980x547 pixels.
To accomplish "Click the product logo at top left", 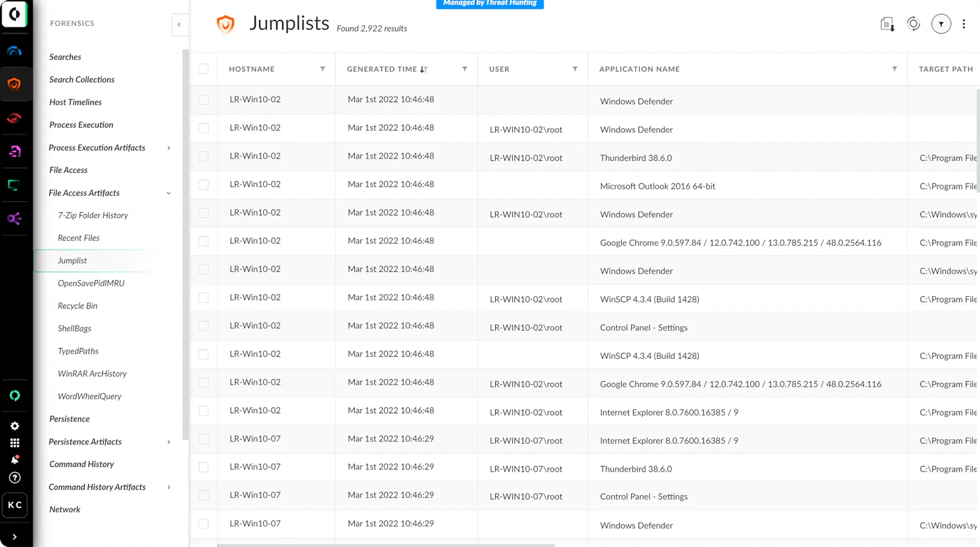I will pyautogui.click(x=15, y=14).
